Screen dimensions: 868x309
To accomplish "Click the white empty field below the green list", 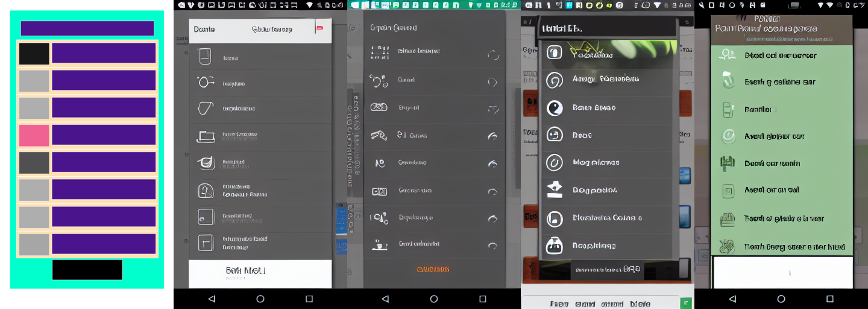I will [x=782, y=272].
